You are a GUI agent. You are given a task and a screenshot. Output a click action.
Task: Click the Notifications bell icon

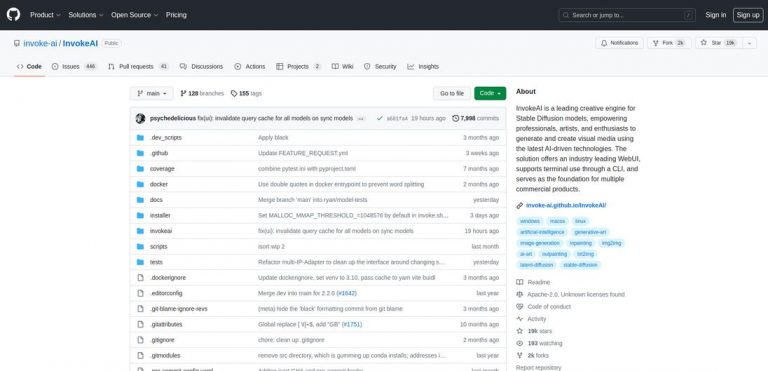click(x=604, y=43)
